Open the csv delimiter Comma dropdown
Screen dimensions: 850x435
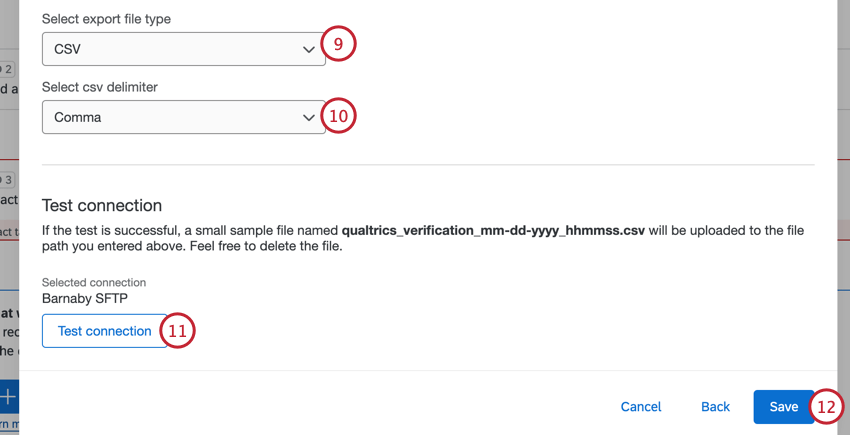[x=184, y=117]
